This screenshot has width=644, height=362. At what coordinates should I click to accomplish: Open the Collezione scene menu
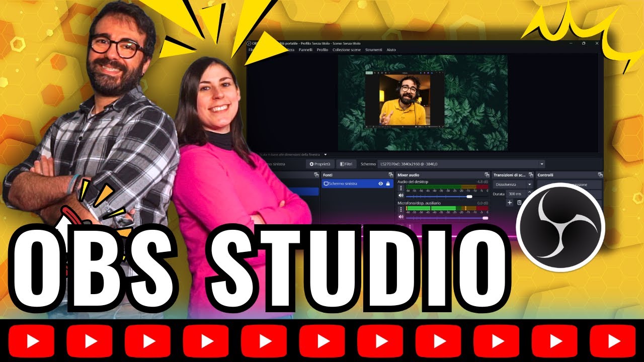[x=347, y=50]
